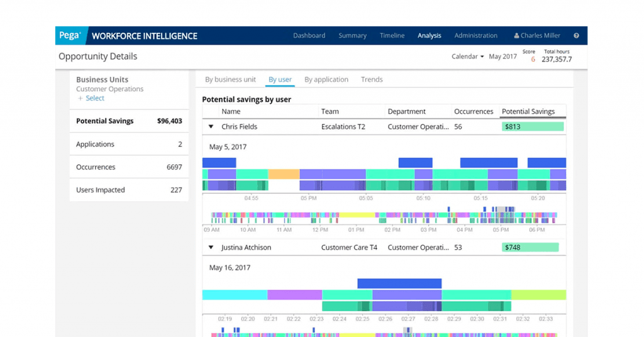
Task: Collapse the Justina Atchison row
Action: click(x=211, y=248)
